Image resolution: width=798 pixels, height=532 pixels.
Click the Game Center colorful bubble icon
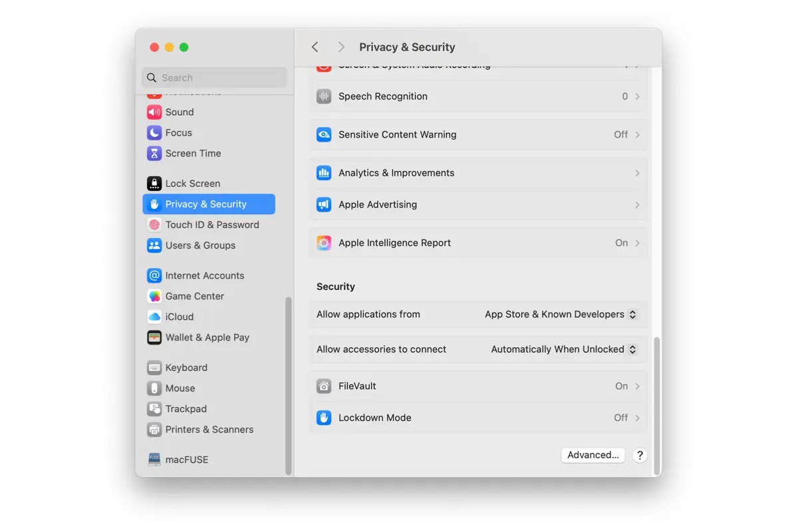(154, 296)
